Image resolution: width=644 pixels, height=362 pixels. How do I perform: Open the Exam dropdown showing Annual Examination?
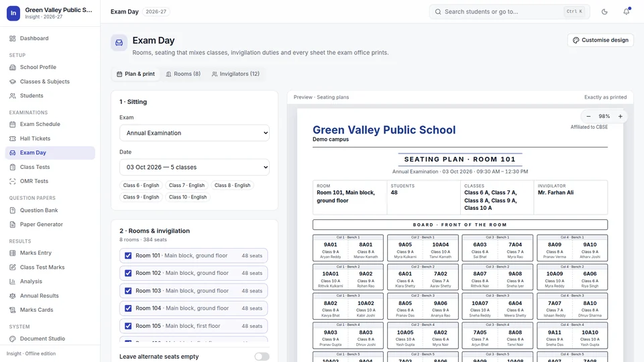(195, 133)
